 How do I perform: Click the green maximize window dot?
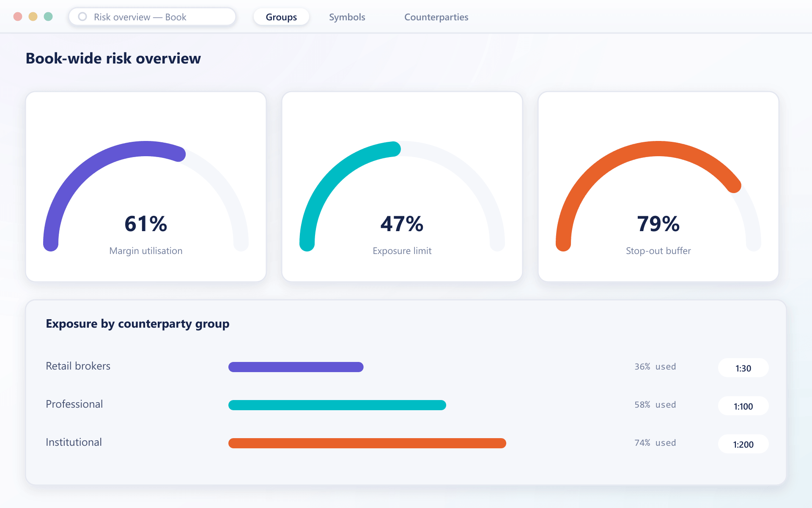pyautogui.click(x=48, y=17)
